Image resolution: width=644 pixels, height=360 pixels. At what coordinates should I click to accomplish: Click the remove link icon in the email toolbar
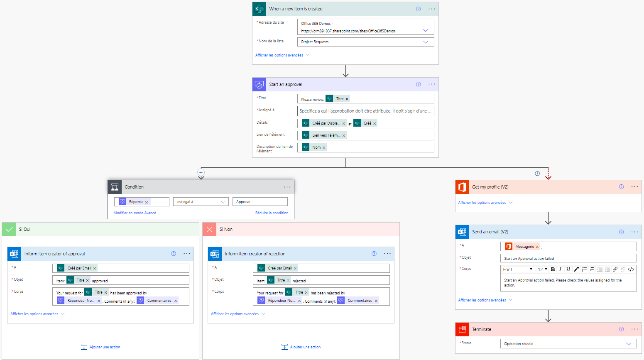tap(623, 269)
